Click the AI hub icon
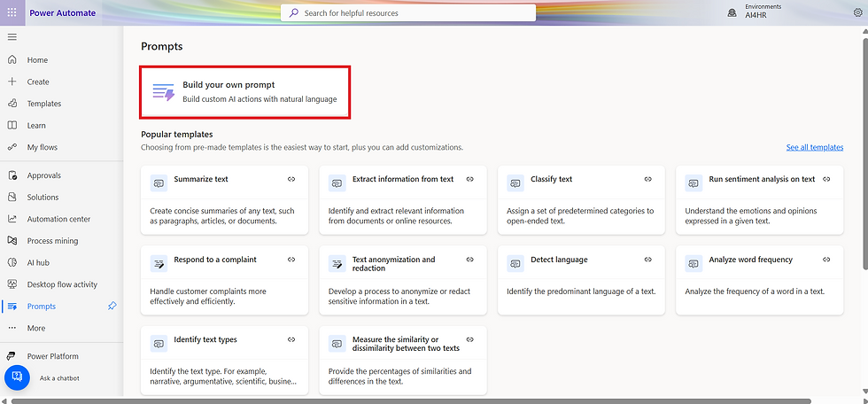This screenshot has width=868, height=404. (12, 262)
